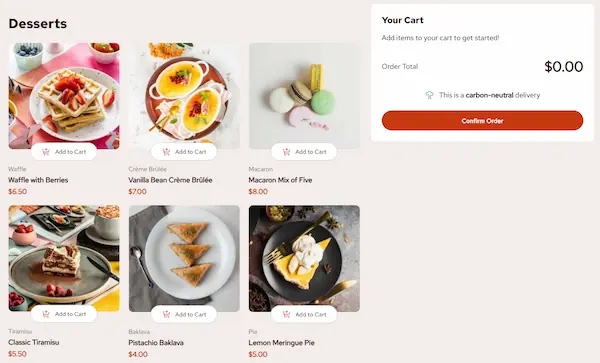Confirm the order
Viewport: 600px width, 363px height.
click(x=482, y=121)
